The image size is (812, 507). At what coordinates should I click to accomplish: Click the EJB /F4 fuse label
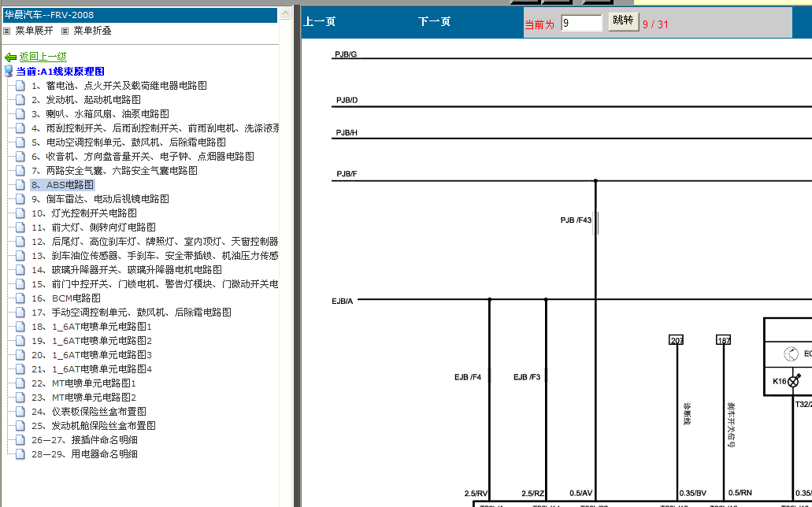(468, 377)
